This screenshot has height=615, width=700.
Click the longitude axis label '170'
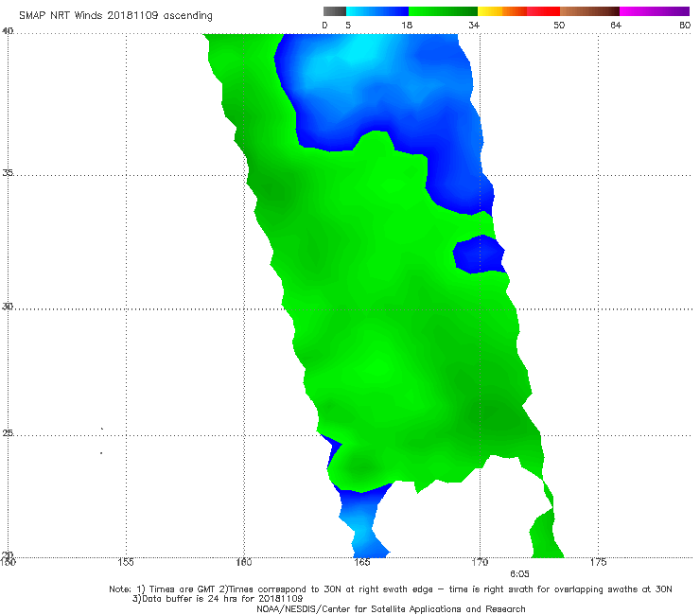[x=480, y=562]
